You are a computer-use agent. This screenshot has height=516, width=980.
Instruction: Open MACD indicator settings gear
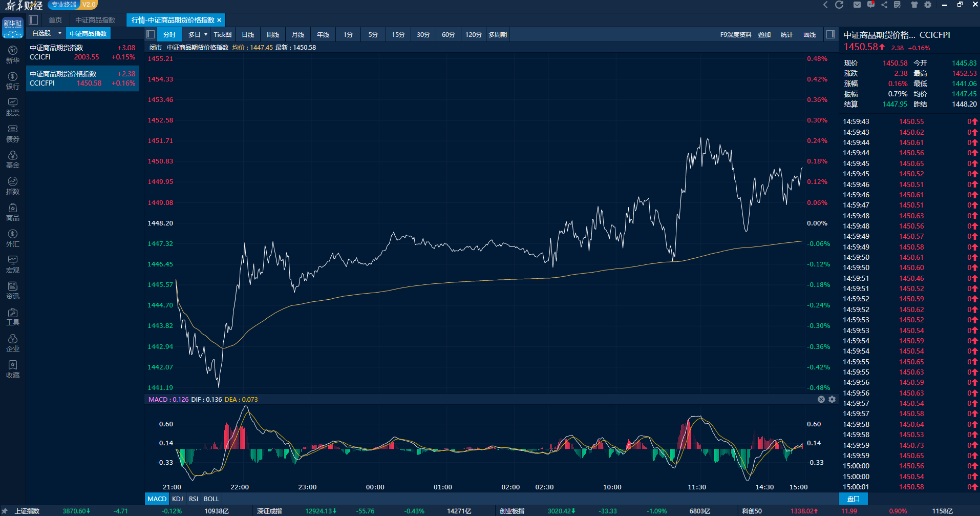coord(832,399)
